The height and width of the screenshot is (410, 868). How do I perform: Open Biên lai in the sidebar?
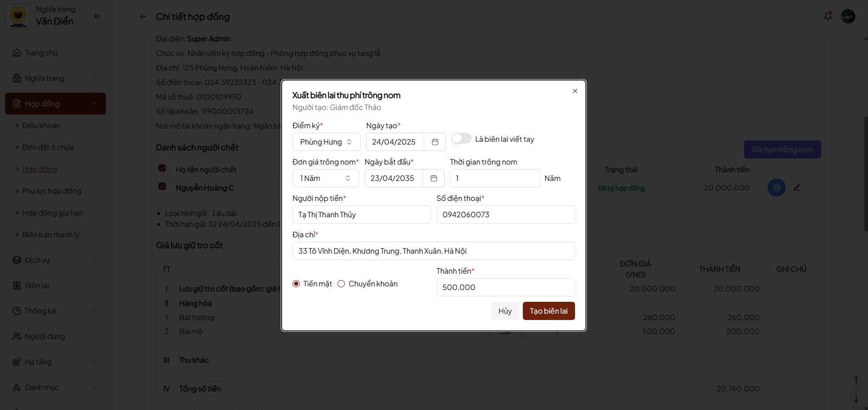point(37,285)
